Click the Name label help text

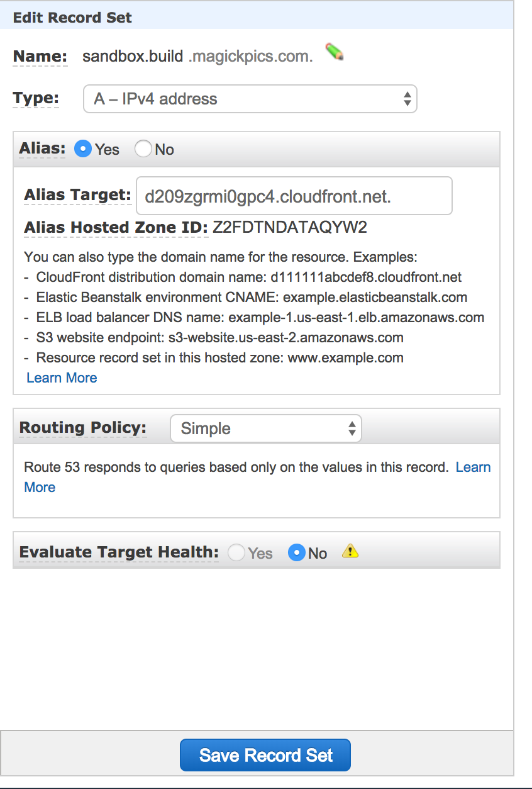pyautogui.click(x=40, y=56)
